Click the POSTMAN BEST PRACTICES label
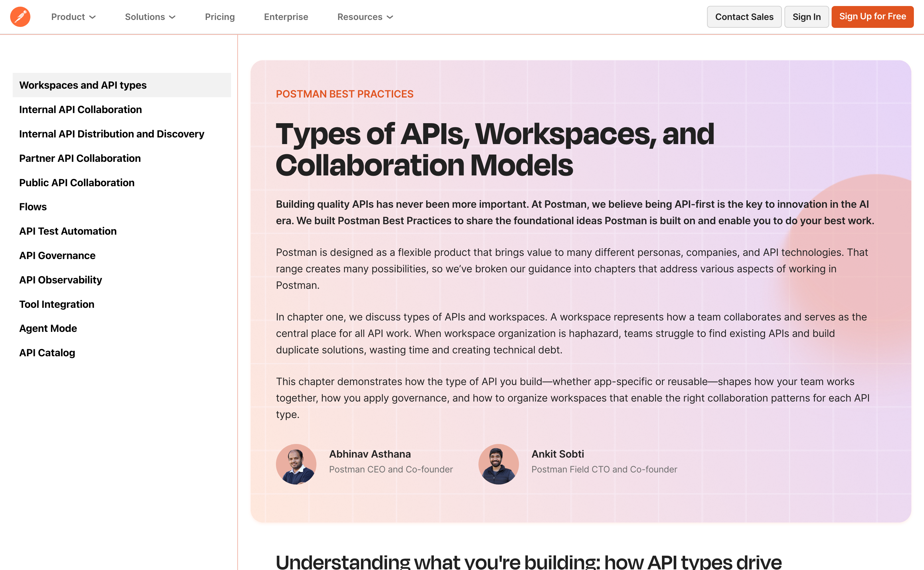Viewport: 924px width, 570px height. click(345, 94)
